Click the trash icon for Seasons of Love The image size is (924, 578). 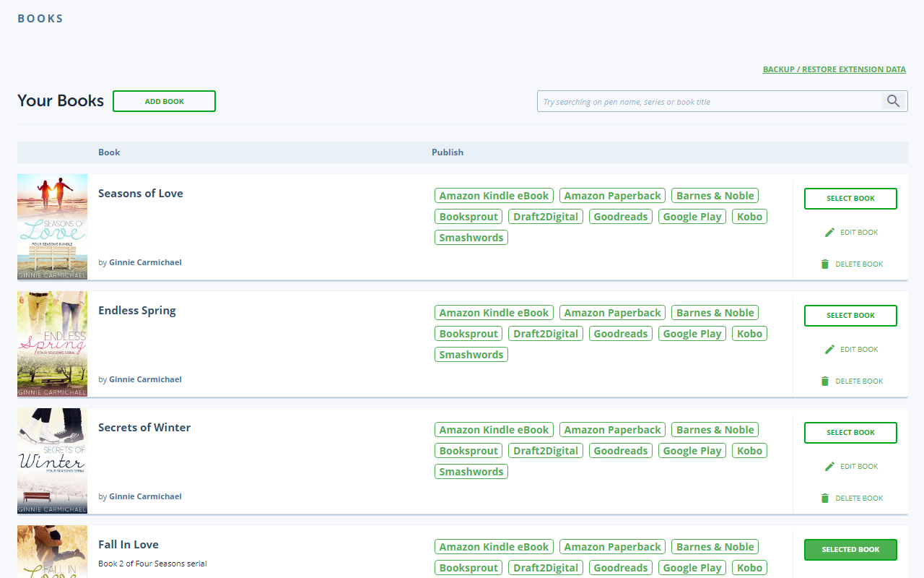tap(824, 264)
